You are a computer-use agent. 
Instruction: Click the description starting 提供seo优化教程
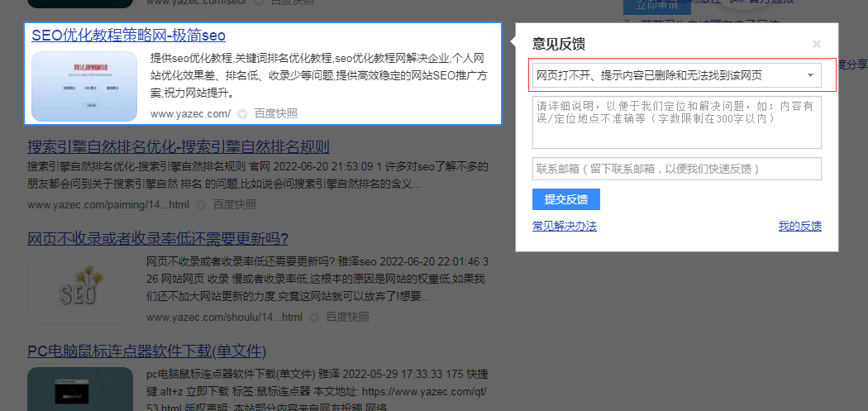coord(318,75)
